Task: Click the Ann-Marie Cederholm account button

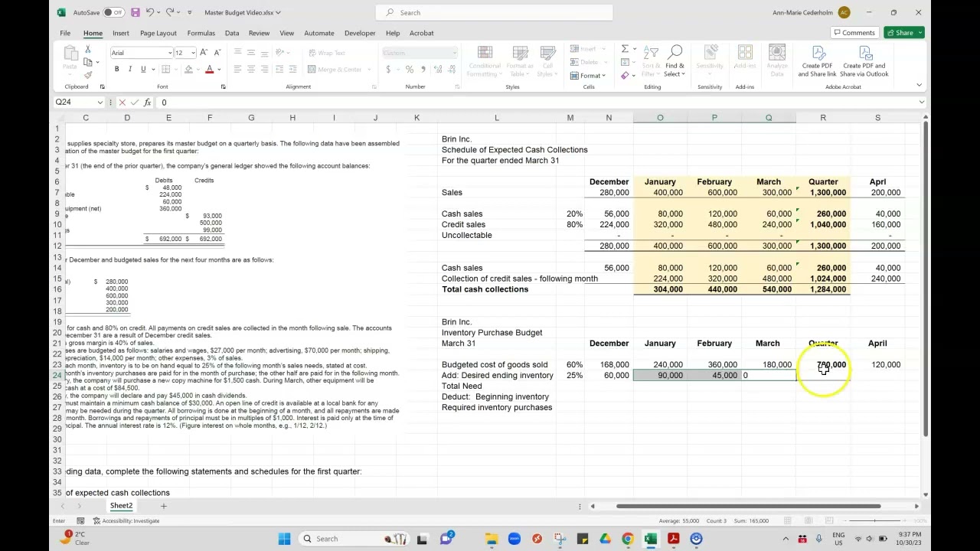Action: (811, 12)
